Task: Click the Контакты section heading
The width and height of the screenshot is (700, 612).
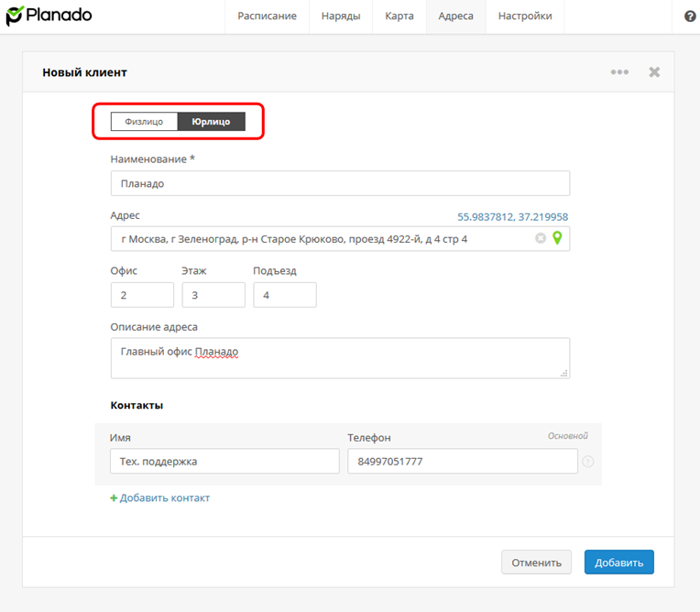Action: click(137, 405)
